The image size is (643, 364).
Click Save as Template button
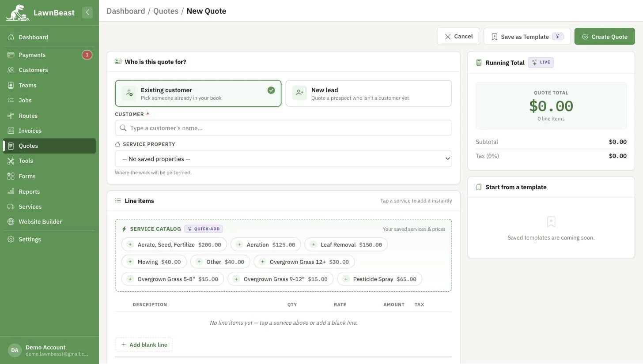point(527,37)
